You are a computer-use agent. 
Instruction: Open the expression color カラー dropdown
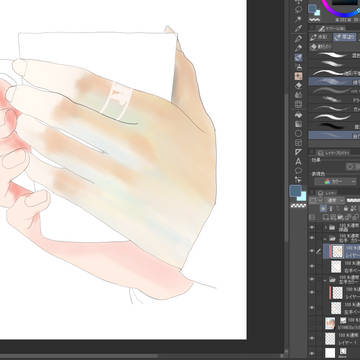click(x=335, y=181)
